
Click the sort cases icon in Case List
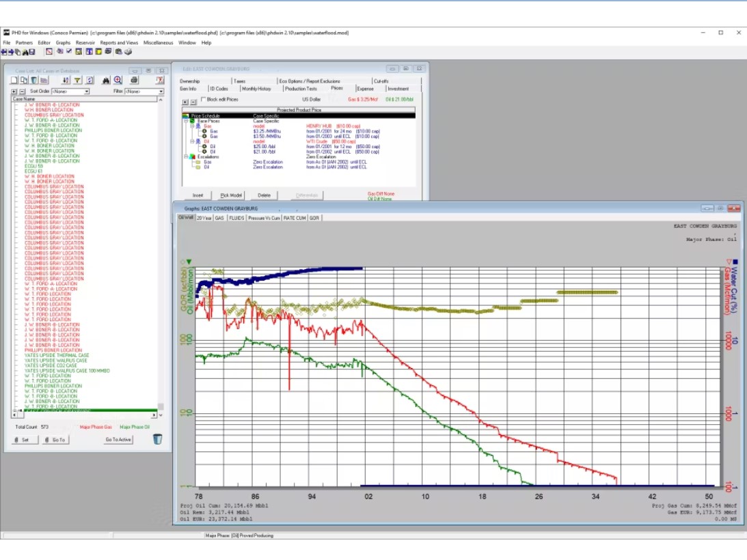(x=66, y=81)
